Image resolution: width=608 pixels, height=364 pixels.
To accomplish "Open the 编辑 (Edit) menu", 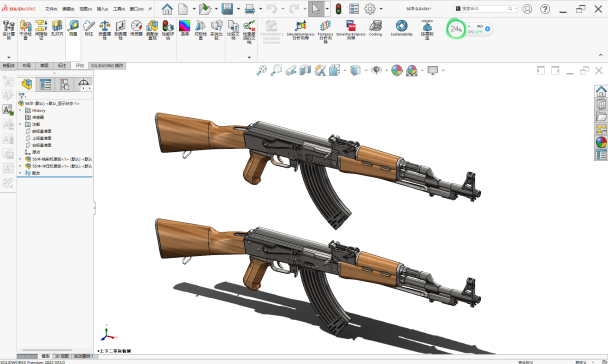I will click(x=68, y=9).
